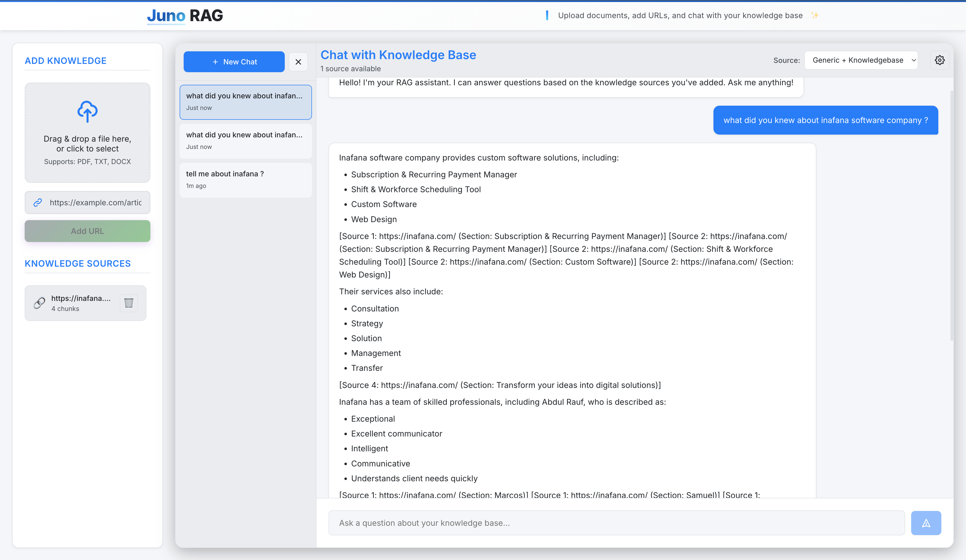Image resolution: width=966 pixels, height=560 pixels.
Task: Delete the inafana.com knowledge source
Action: 129,303
